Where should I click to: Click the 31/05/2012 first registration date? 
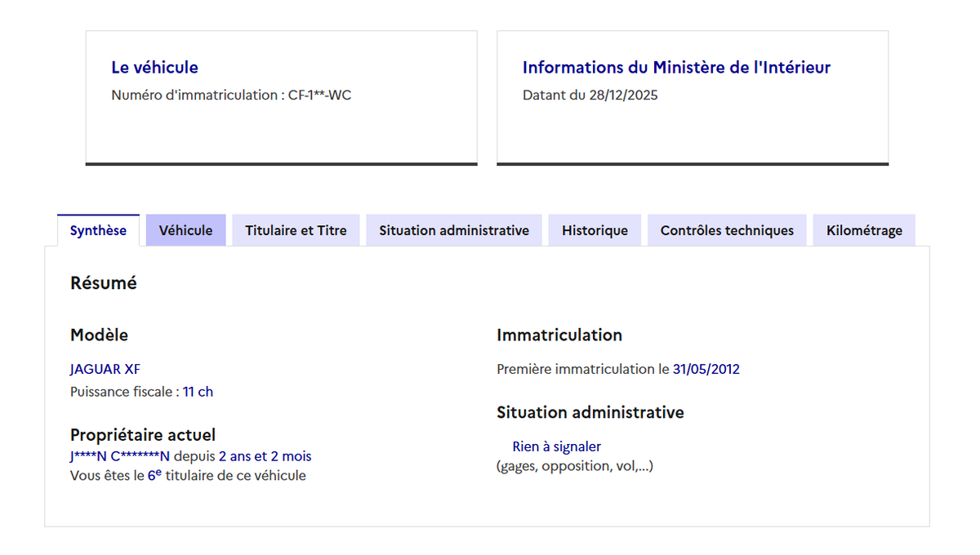point(706,369)
